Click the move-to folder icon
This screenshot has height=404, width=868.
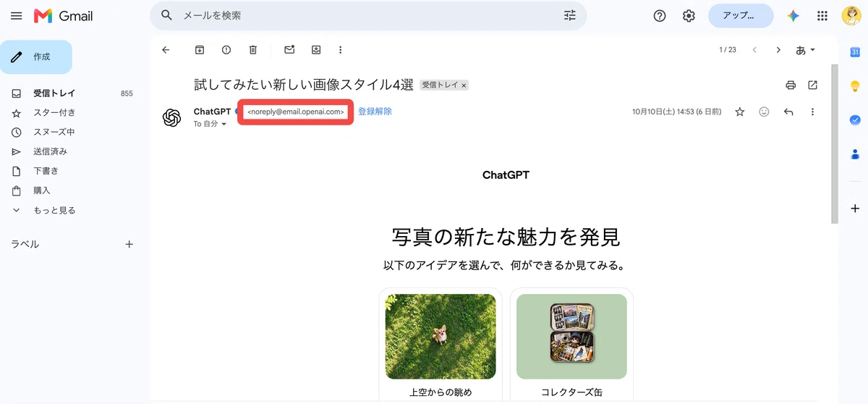(316, 50)
